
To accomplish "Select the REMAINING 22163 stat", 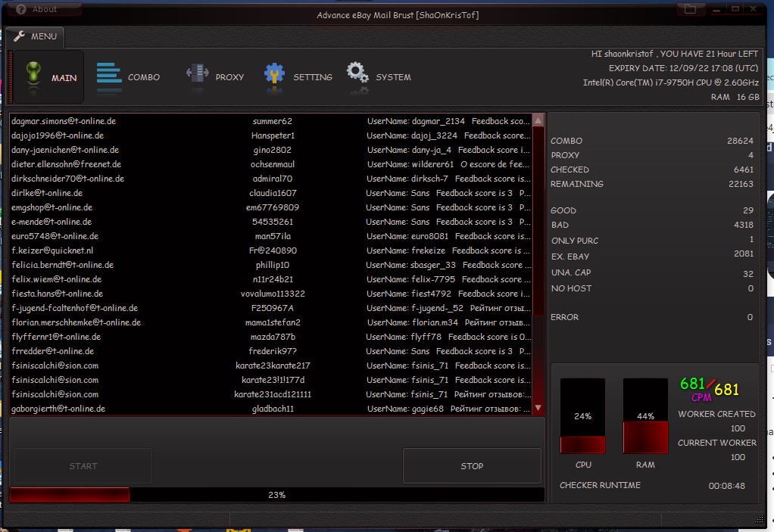I will click(652, 183).
